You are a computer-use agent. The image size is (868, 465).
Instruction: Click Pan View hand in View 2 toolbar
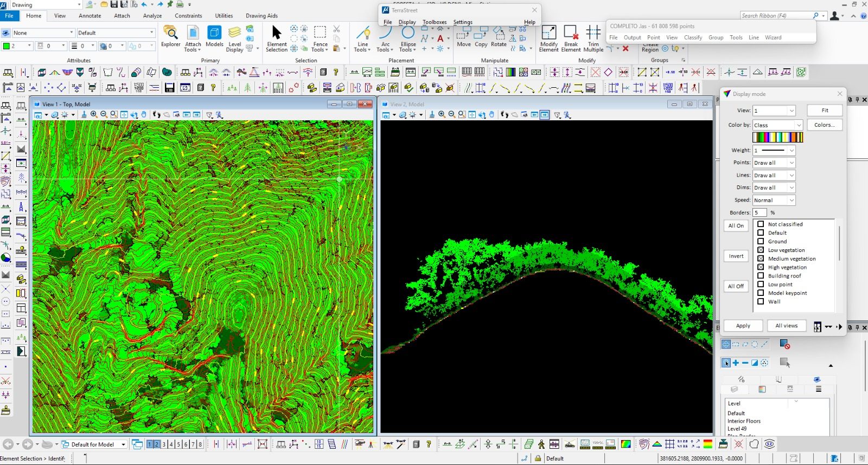(492, 114)
